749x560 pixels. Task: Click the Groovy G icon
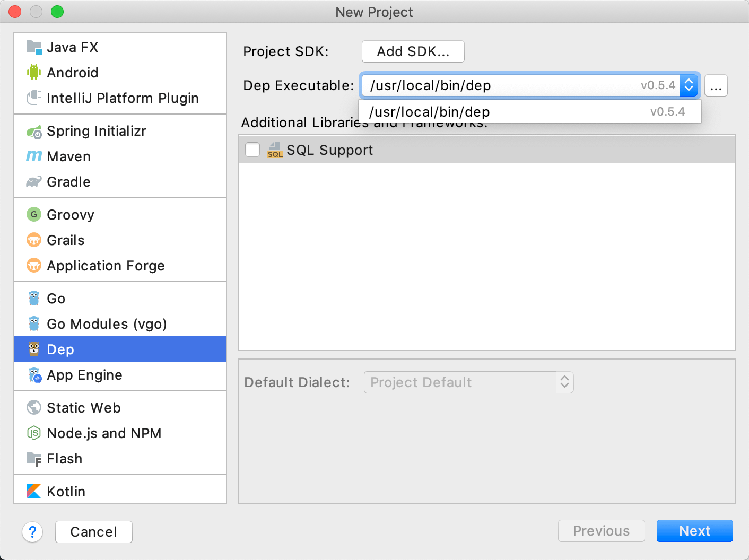pyautogui.click(x=34, y=214)
